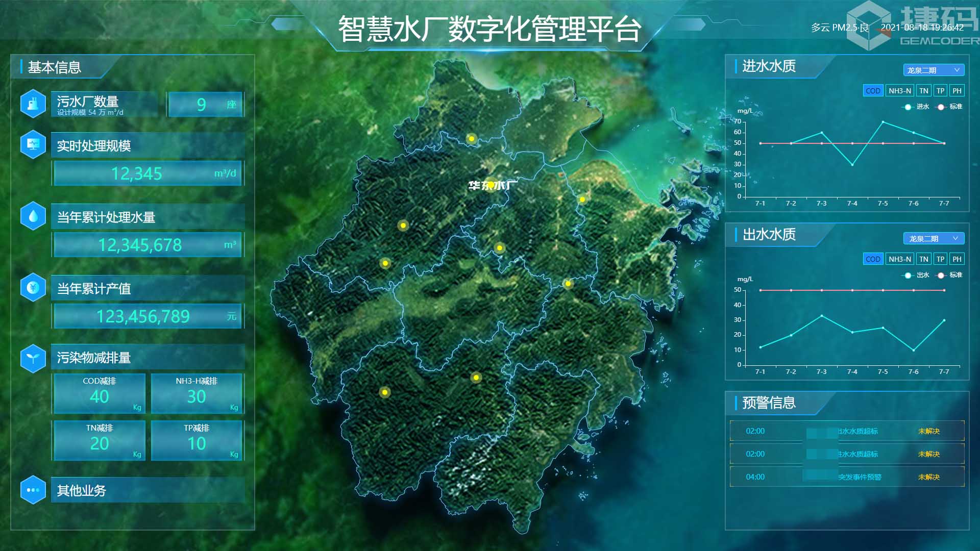Select the TP tab in 出水水质 panel
This screenshot has width=980, height=551.
tap(940, 259)
